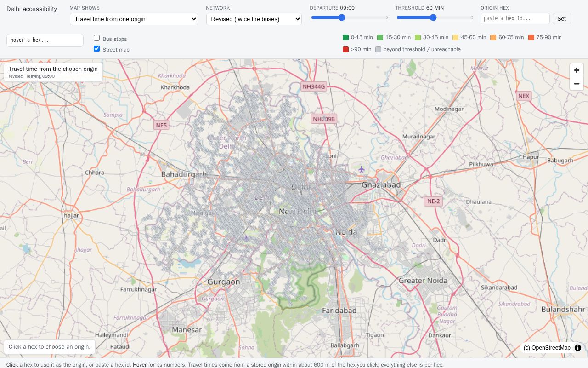Click the beyond threshold gray legend swatch
Screen dimensions: 588x368
pos(378,49)
